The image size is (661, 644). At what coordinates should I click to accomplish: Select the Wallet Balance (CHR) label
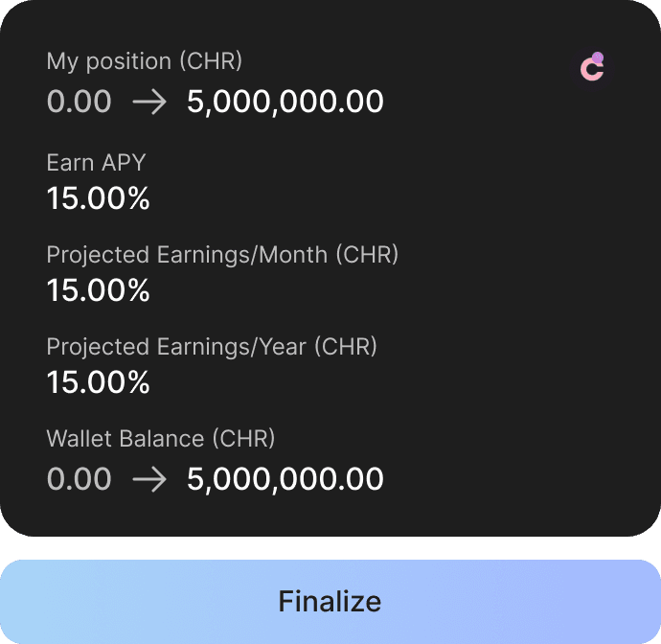(161, 439)
